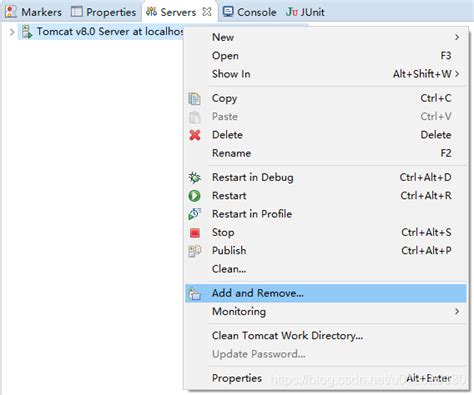Open the JUnit tab
Screen dimensions: 474x395
click(x=305, y=12)
